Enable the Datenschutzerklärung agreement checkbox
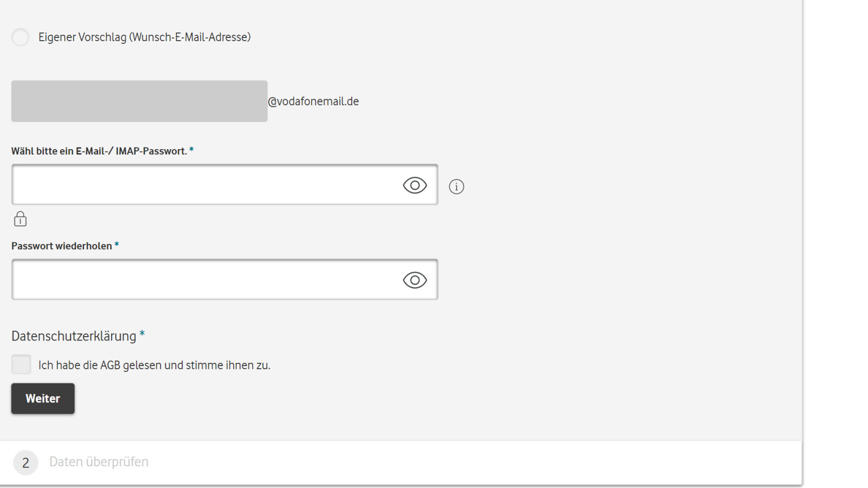Viewport: 868px width, 488px height. click(21, 364)
